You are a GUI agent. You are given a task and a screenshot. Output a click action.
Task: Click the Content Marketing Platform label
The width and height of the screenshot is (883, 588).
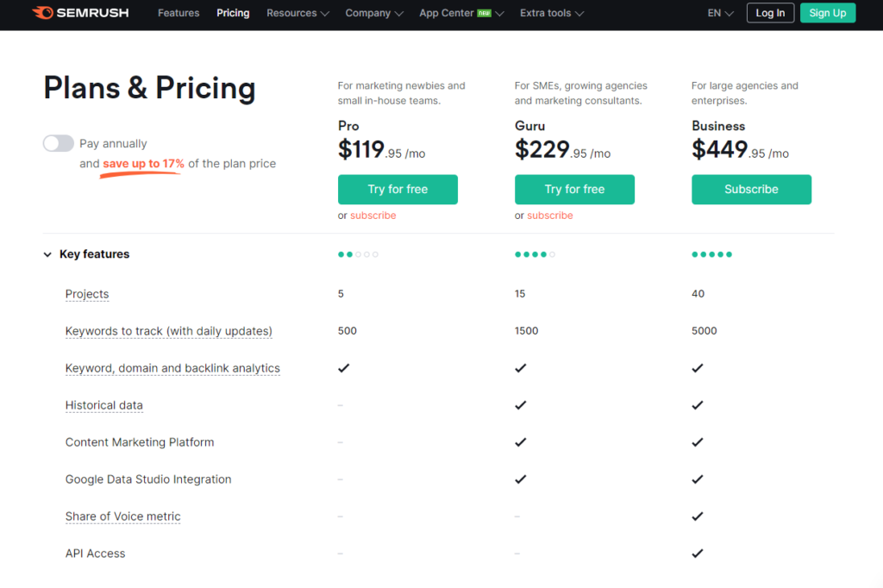click(140, 442)
